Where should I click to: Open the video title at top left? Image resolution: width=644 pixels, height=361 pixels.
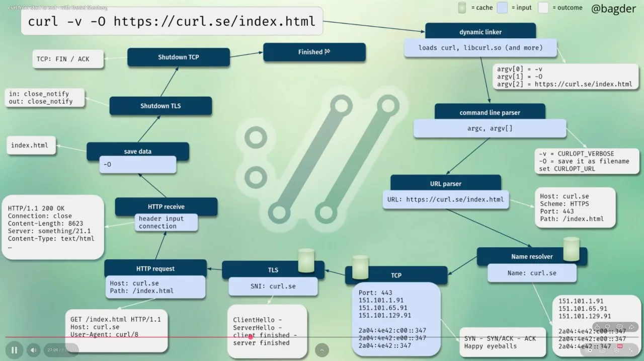click(58, 8)
